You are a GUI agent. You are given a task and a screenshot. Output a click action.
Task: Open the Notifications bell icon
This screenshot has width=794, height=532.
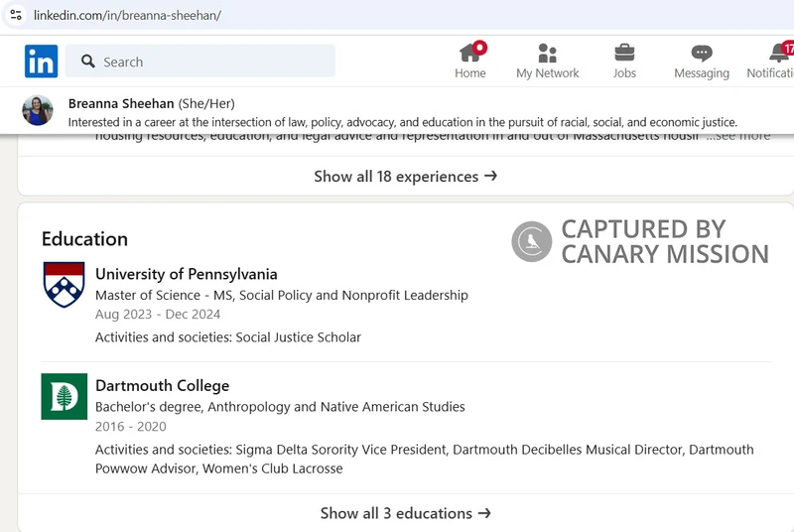click(780, 53)
